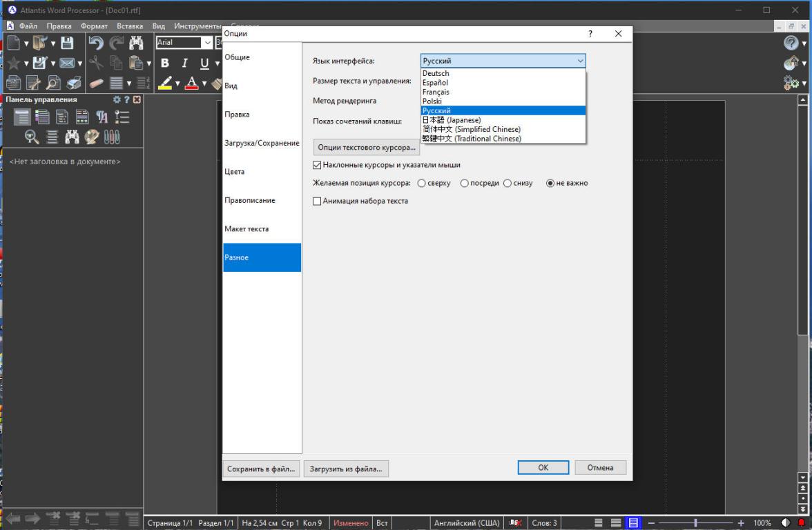Toggle Bold formatting button
Viewport: 812px width, 530px height.
coord(165,64)
